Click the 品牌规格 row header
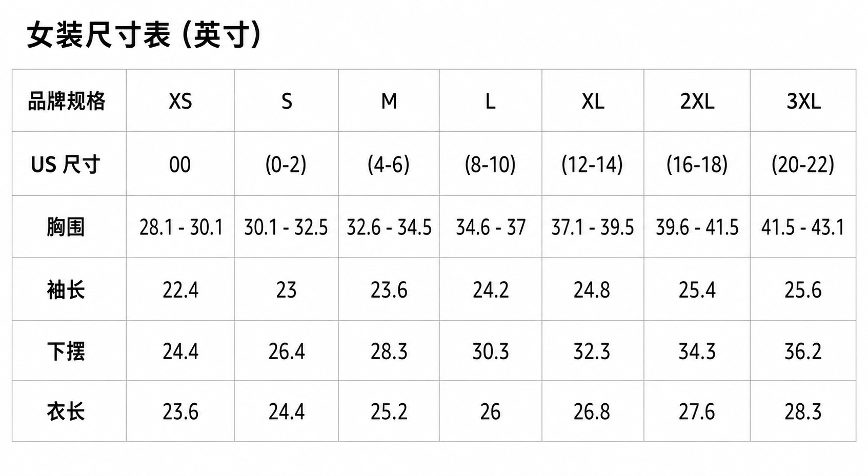The width and height of the screenshot is (868, 476). [67, 101]
